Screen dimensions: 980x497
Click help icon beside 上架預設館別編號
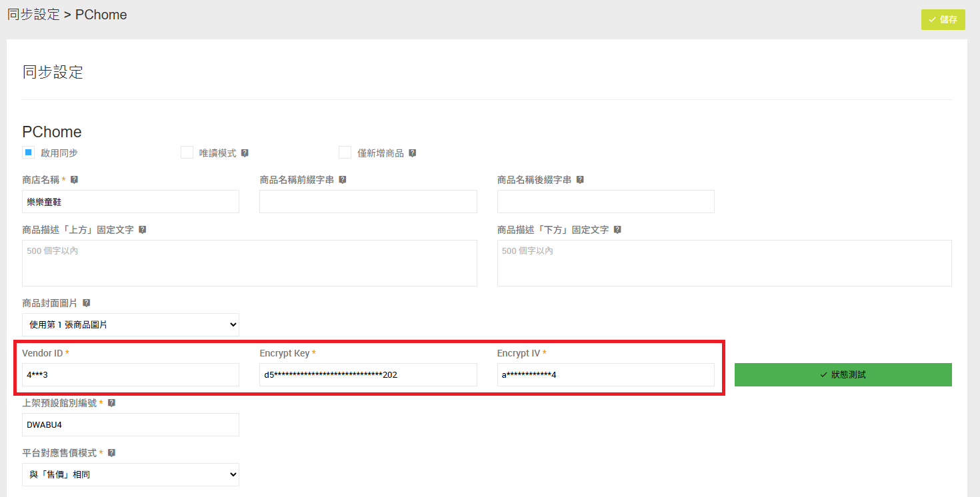[111, 403]
